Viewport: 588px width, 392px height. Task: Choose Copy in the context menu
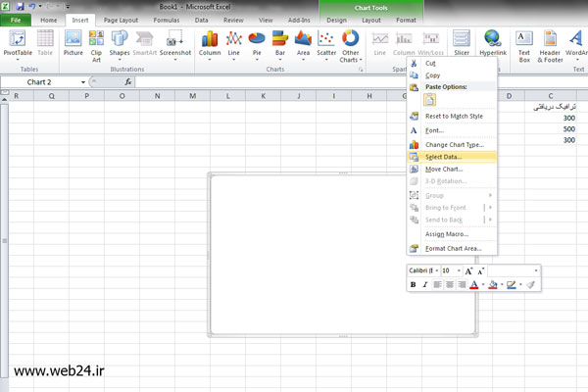click(452, 75)
